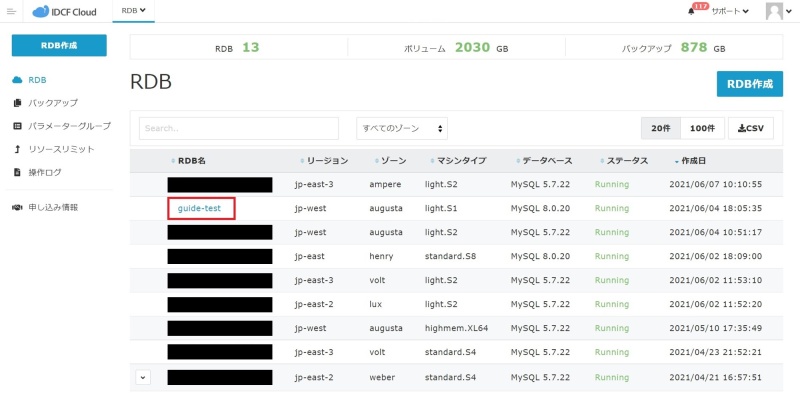Image resolution: width=800 pixels, height=395 pixels.
Task: Open the hamburger menu icon
Action: pyautogui.click(x=11, y=11)
